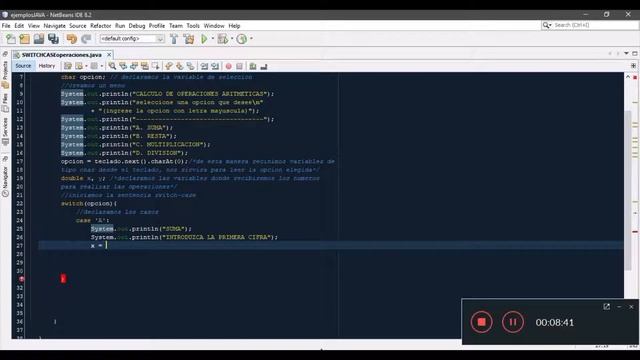Viewport: 640px width, 360px height.
Task: Open the search box options dropdown
Action: point(547,25)
